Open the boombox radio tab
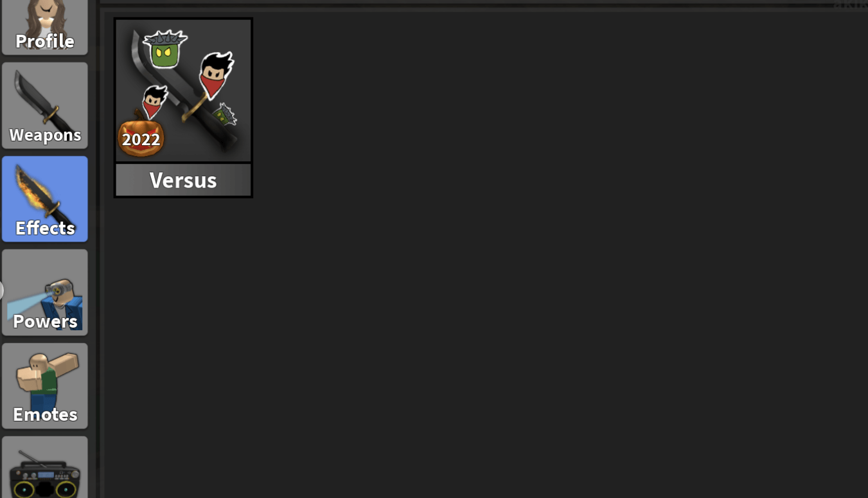 click(44, 467)
